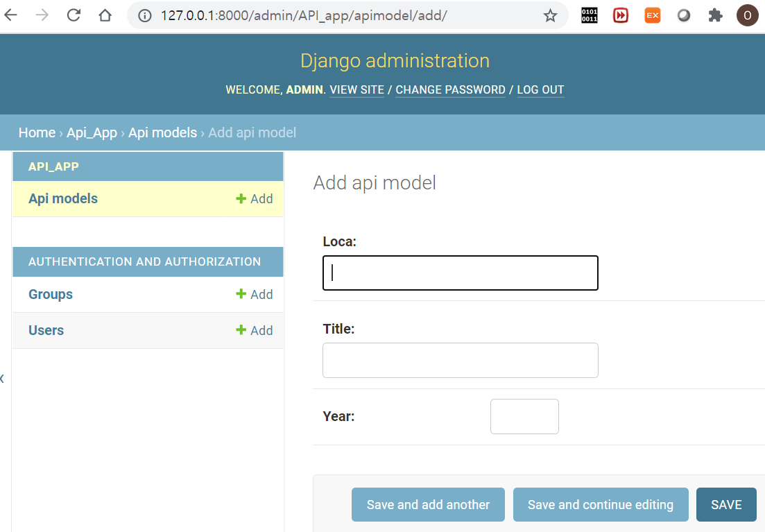Click the address bar URL

pos(304,16)
